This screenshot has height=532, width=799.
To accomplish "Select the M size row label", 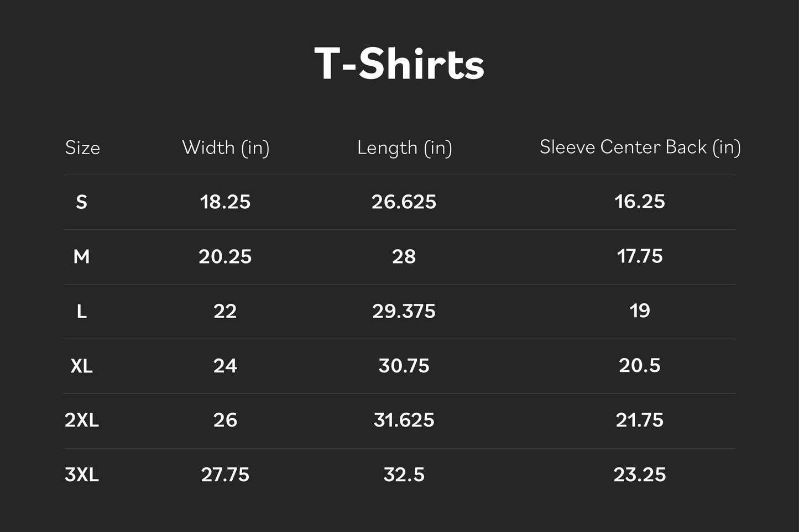I will [x=81, y=256].
